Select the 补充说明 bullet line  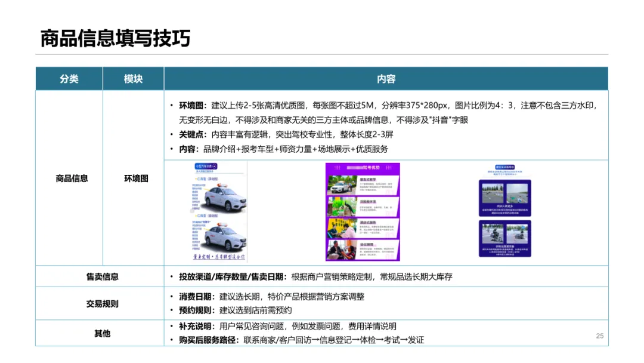pyautogui.click(x=283, y=327)
